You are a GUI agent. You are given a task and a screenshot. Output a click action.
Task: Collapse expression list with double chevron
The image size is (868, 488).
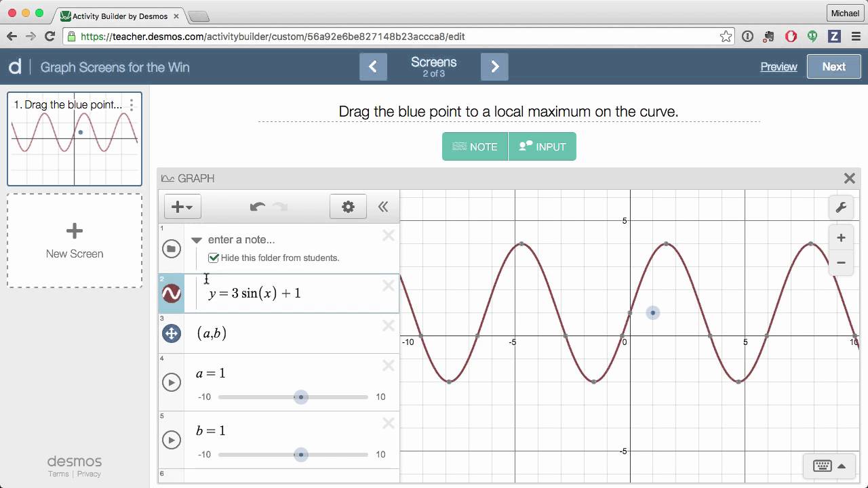point(383,207)
